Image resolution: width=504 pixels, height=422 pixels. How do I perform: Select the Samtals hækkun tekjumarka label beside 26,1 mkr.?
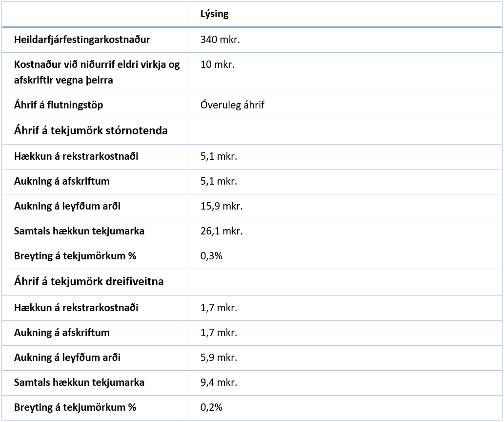[x=79, y=231]
